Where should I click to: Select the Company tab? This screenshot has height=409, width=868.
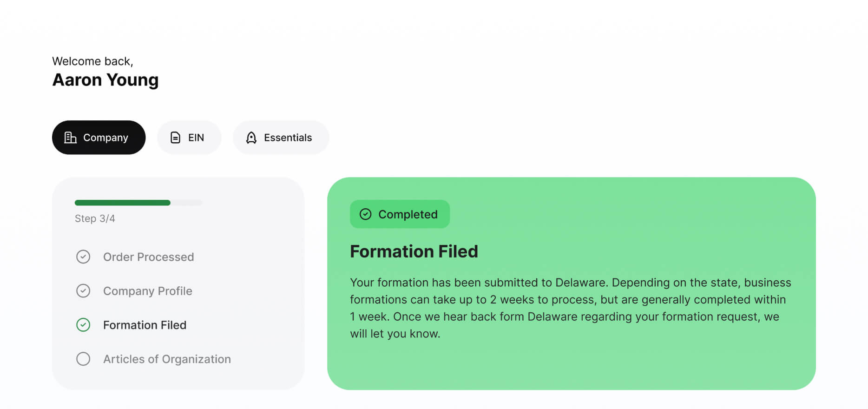pos(99,138)
